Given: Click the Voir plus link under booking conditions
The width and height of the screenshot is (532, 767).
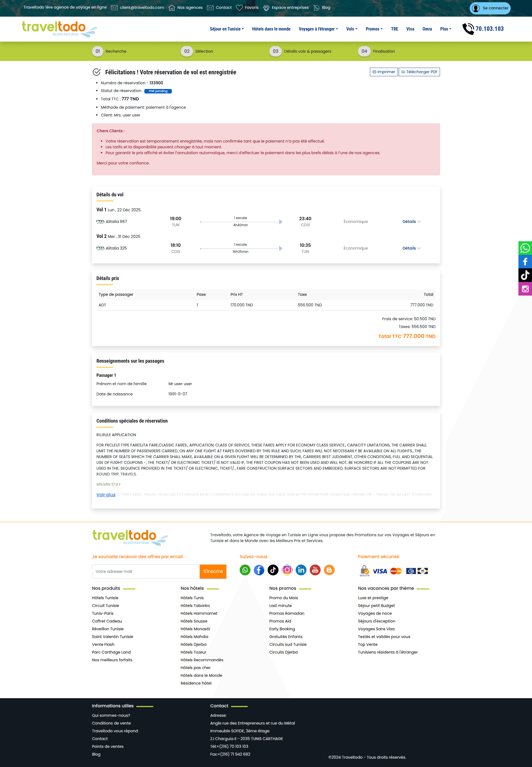Looking at the screenshot, I should tap(106, 495).
